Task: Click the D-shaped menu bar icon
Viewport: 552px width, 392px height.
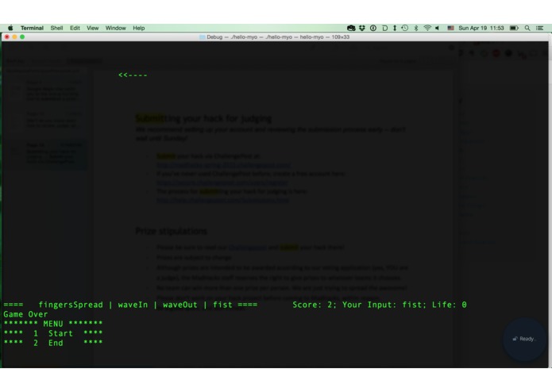Action: (x=384, y=28)
